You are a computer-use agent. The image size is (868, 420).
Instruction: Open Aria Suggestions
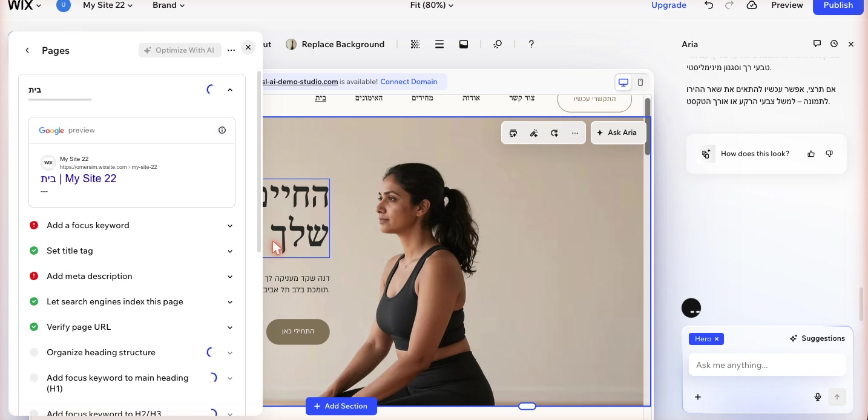click(817, 339)
